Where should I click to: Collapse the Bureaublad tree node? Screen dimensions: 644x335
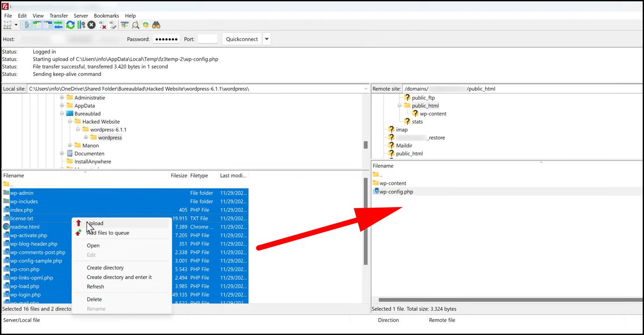(62, 114)
